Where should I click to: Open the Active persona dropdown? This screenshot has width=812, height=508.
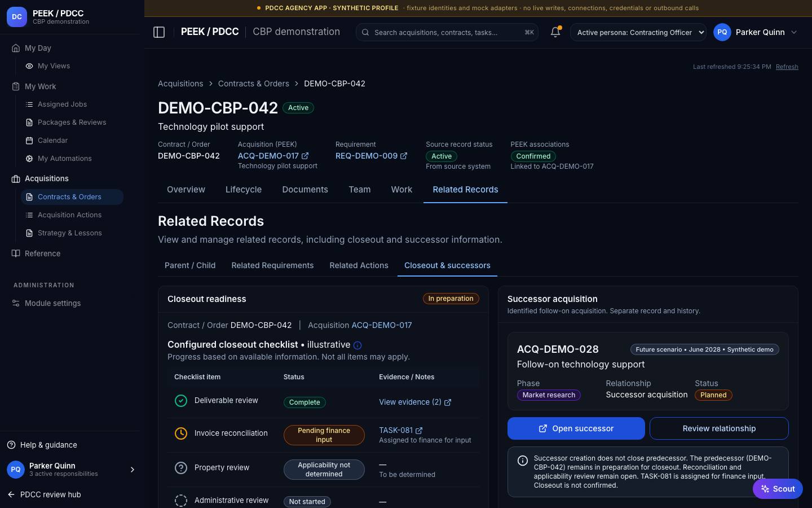(638, 32)
